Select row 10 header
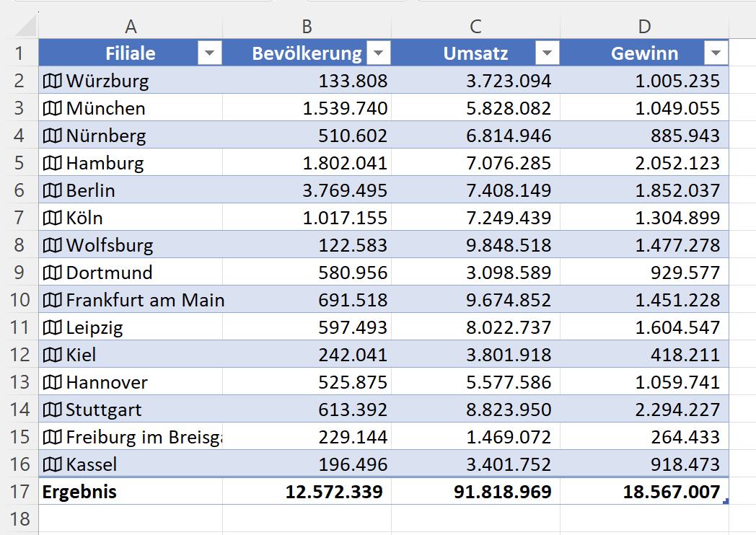The width and height of the screenshot is (756, 535). 19,300
